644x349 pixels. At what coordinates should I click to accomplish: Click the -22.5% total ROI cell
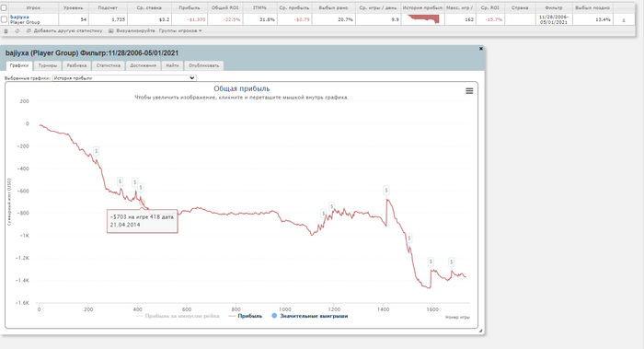coord(225,19)
